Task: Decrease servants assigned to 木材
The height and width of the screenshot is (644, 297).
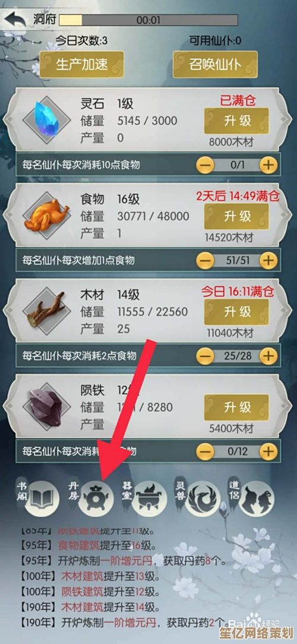Action: [205, 356]
